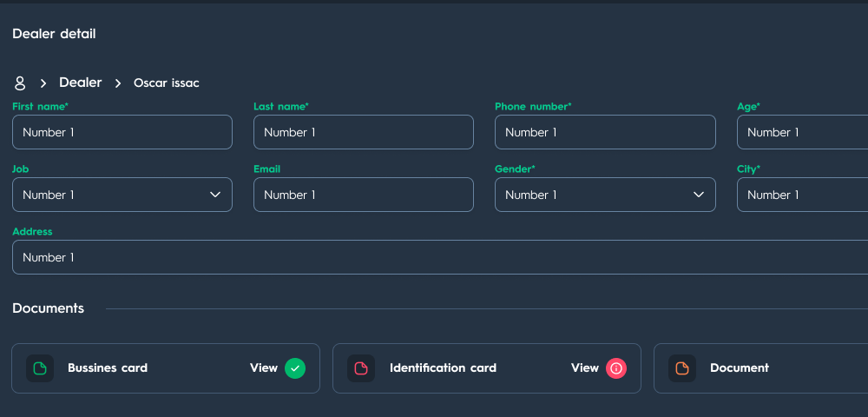Expand Job list via its chevron arrow

pyautogui.click(x=215, y=195)
